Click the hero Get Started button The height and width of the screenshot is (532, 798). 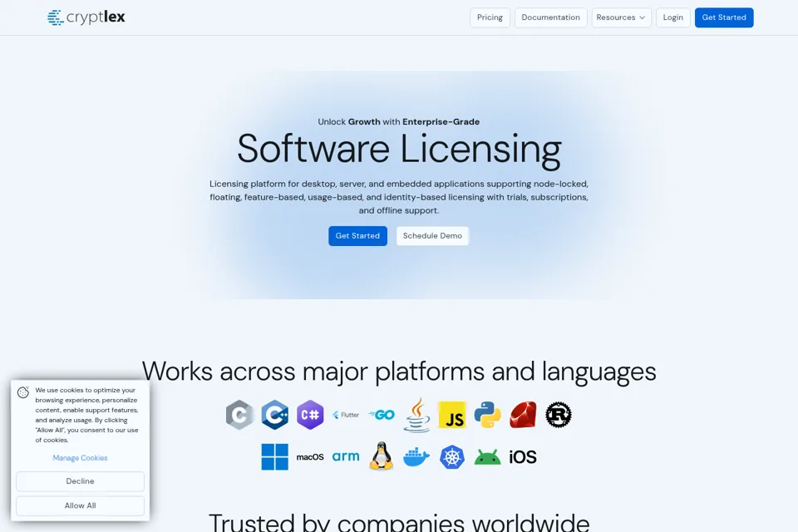pyautogui.click(x=357, y=236)
